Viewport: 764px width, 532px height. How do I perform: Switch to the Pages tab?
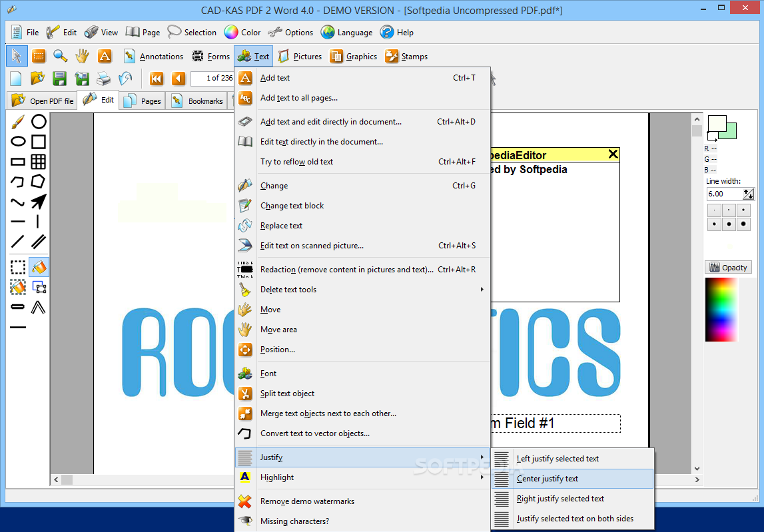coord(143,101)
